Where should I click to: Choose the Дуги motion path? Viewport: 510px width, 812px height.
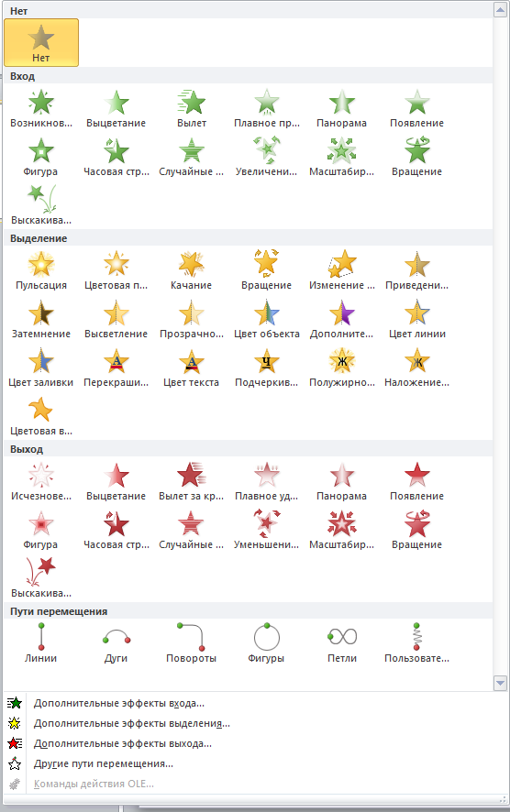click(x=116, y=643)
